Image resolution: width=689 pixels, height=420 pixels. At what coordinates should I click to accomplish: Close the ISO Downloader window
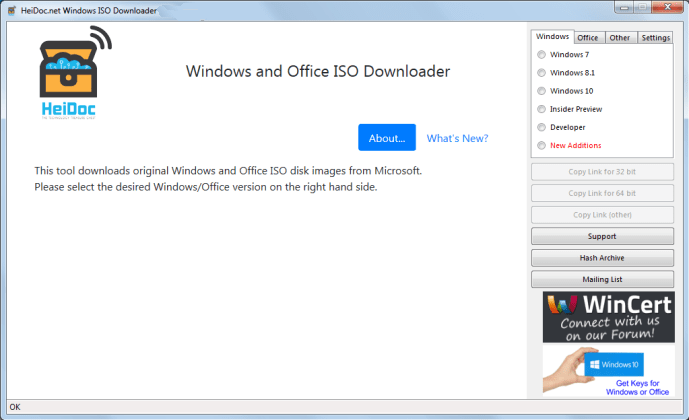coord(667,7)
